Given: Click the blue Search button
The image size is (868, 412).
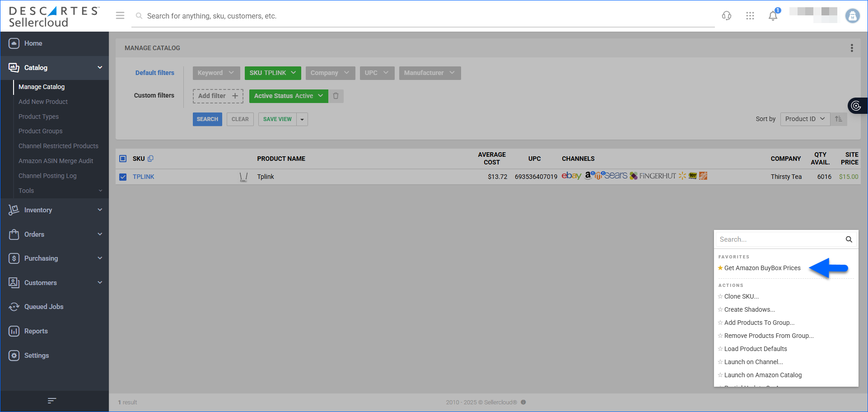Looking at the screenshot, I should click(x=207, y=119).
